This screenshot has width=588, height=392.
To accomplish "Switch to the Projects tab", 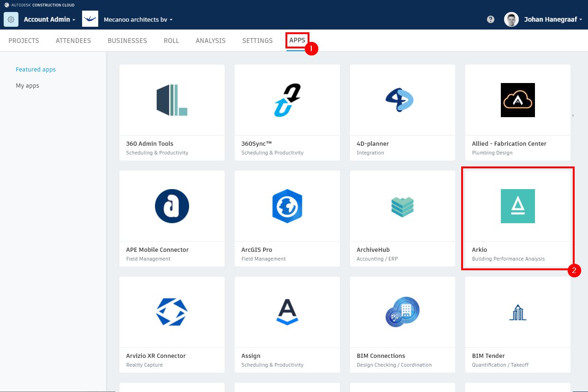I will (x=24, y=41).
